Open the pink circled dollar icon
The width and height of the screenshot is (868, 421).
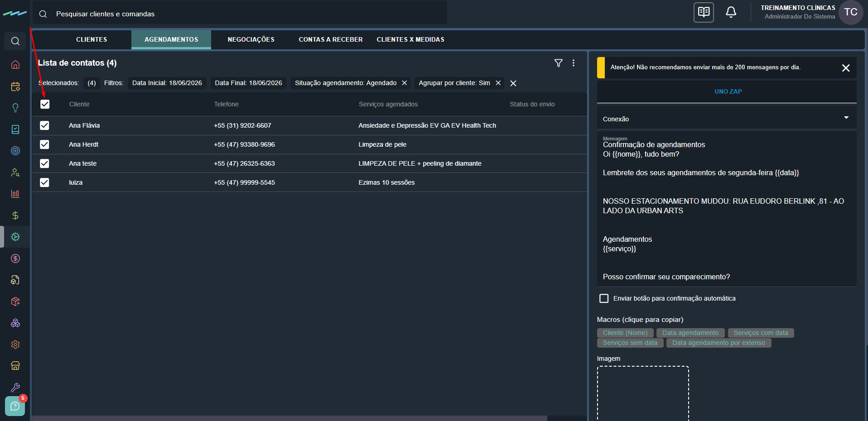tap(15, 258)
